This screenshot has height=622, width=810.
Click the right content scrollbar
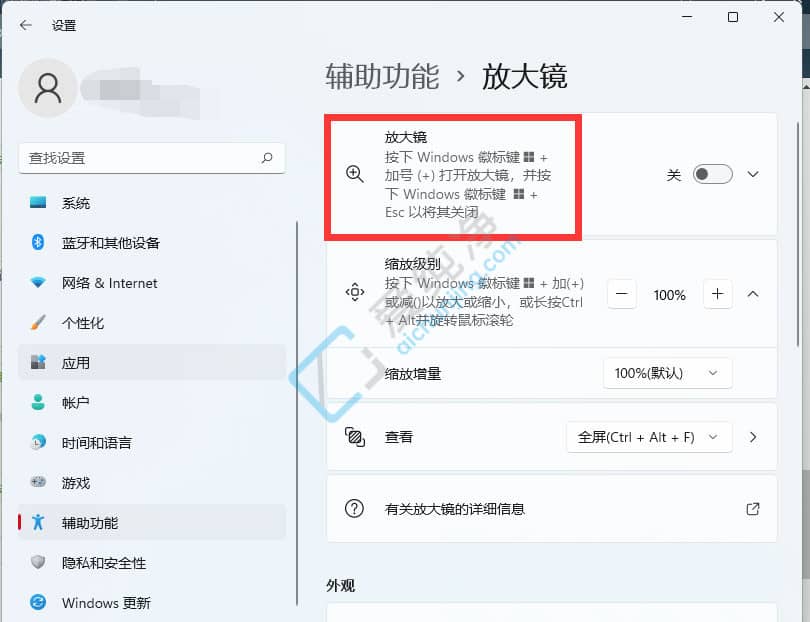[799, 234]
